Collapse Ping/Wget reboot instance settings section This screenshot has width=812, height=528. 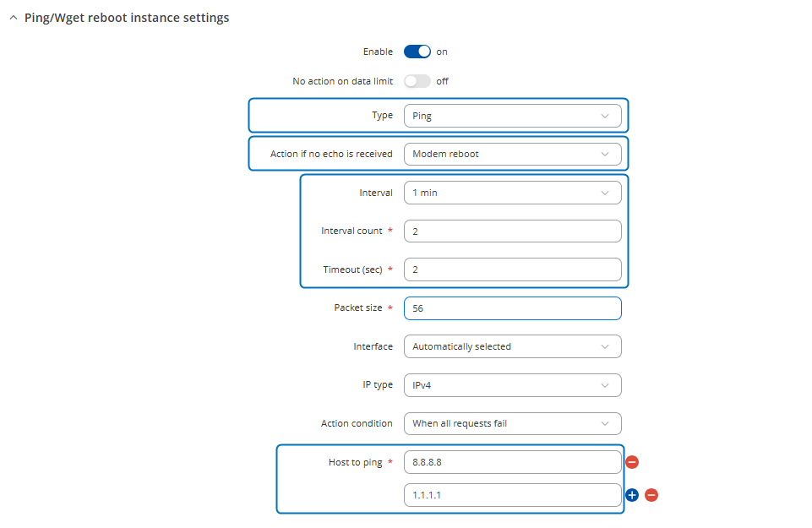[x=13, y=18]
